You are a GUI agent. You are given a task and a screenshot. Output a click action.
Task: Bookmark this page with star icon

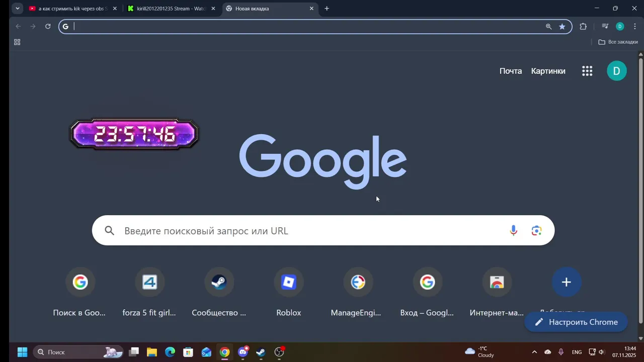click(562, 27)
